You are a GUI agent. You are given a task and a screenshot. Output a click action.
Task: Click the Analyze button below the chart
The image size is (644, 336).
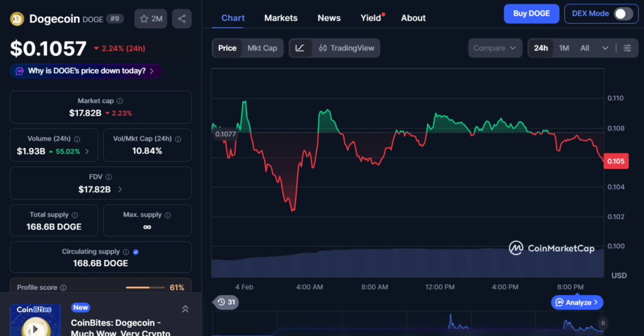pos(577,303)
